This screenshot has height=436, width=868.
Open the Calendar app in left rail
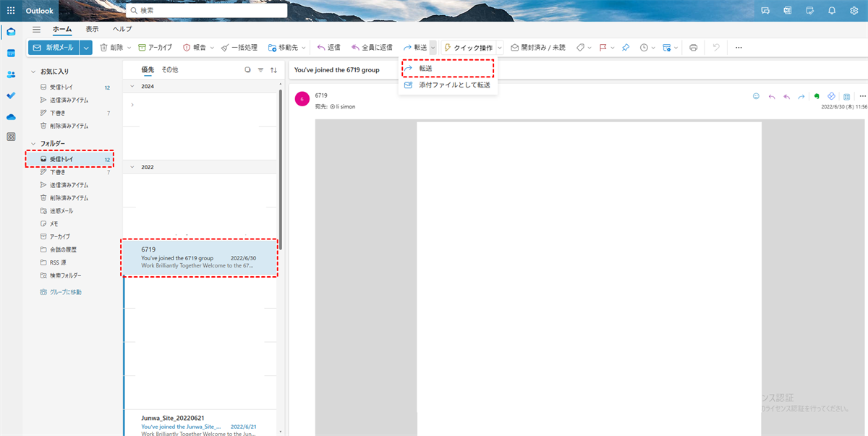[x=11, y=53]
